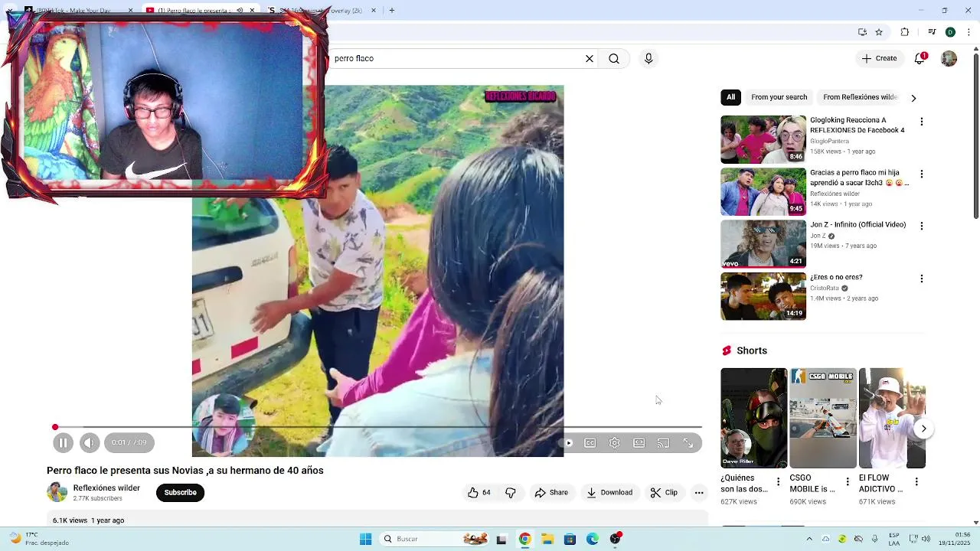Open OBS Studio from taskbar
Viewport: 980px width, 551px height.
[615, 539]
